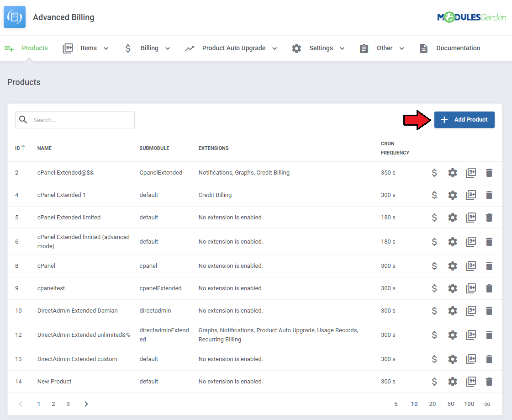Delete the cpaneltest product
Screen dimensions: 512x420
click(x=489, y=288)
